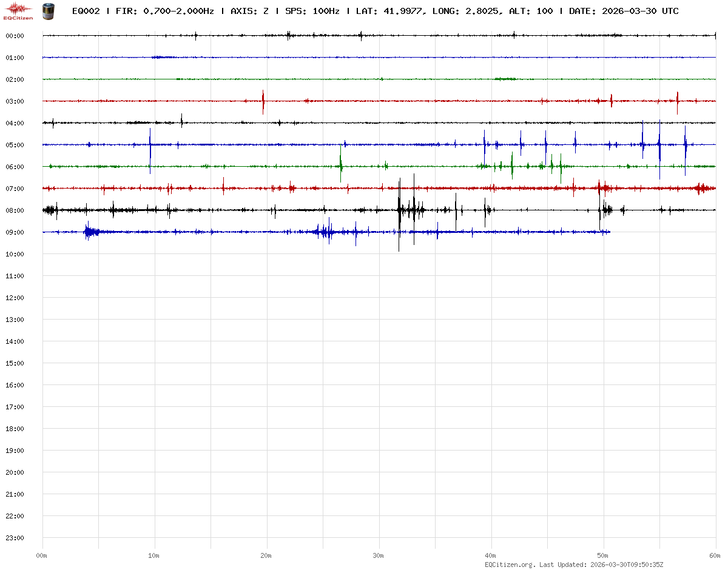The width and height of the screenshot is (728, 570).
Task: Click the geophone sensor icon in header
Action: tap(47, 10)
